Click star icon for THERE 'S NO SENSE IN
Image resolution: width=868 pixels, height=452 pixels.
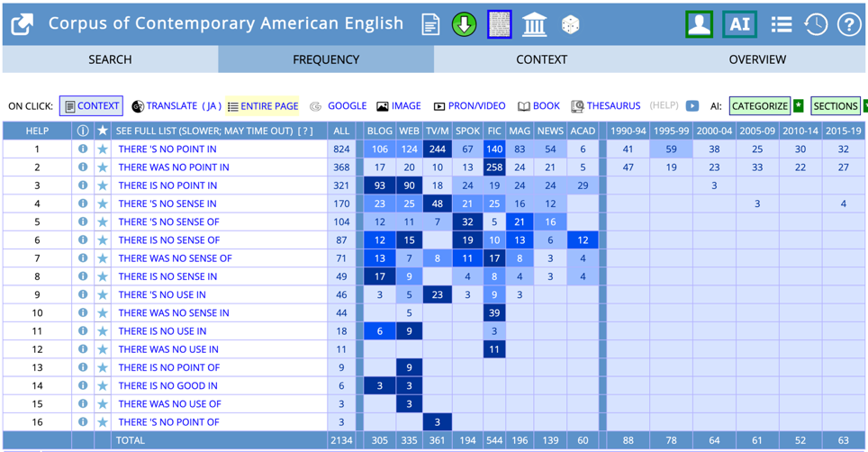[103, 203]
